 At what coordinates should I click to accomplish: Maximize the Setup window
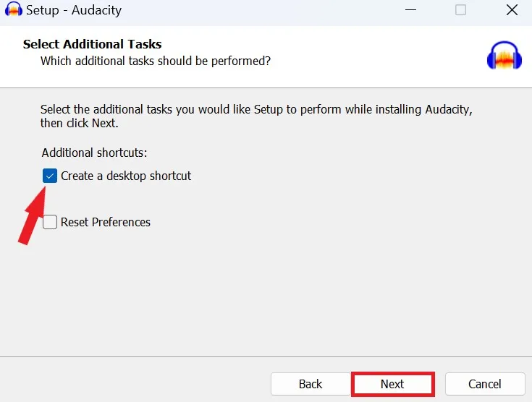tap(460, 11)
